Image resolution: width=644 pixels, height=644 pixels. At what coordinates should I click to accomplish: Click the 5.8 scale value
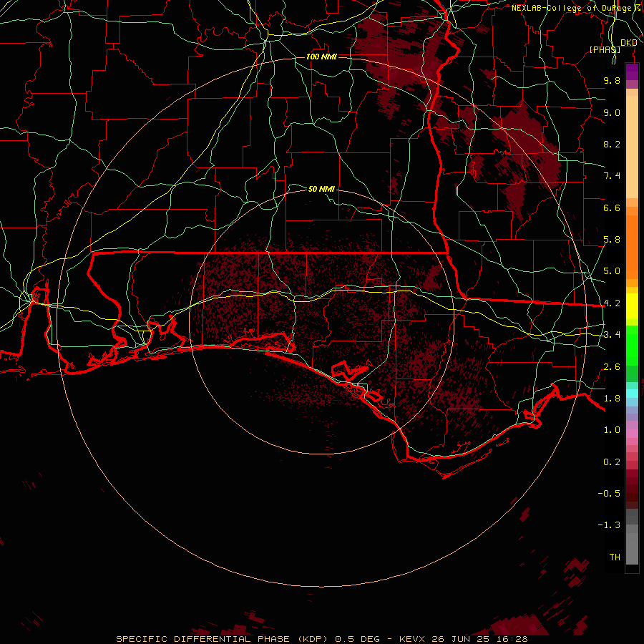612,240
